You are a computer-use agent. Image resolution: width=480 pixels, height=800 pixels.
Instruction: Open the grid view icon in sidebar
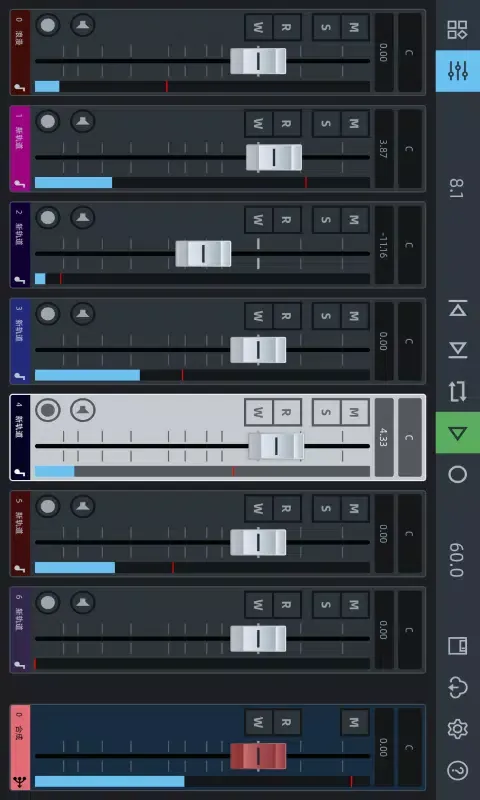click(x=457, y=30)
